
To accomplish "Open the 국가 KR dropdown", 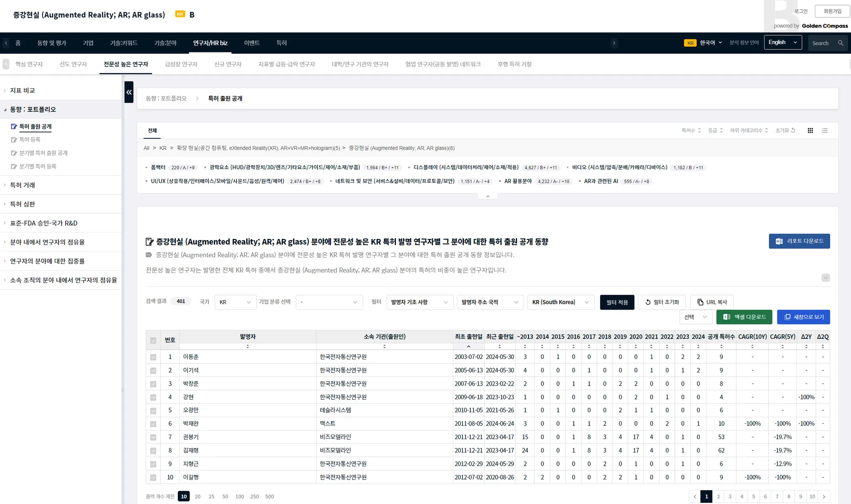I will (235, 302).
